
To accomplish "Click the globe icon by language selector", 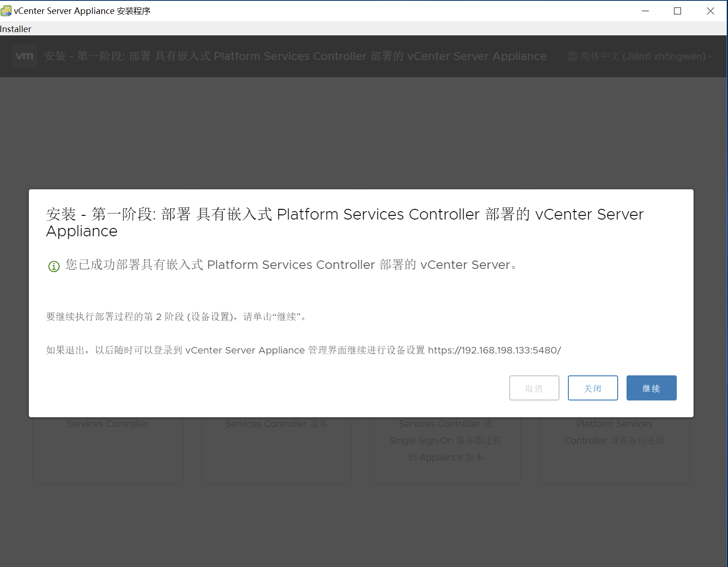I will tap(572, 56).
